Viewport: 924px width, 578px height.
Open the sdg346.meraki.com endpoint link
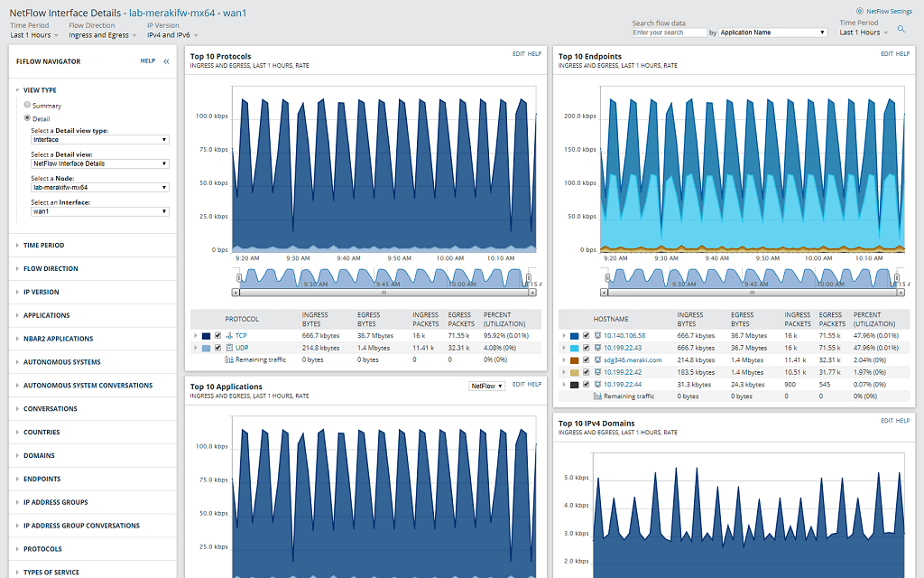[633, 359]
